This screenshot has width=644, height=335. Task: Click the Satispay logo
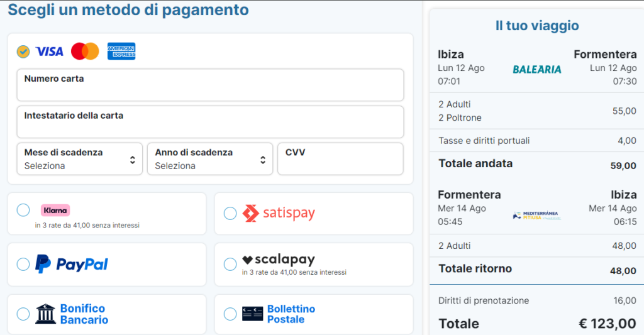point(278,214)
